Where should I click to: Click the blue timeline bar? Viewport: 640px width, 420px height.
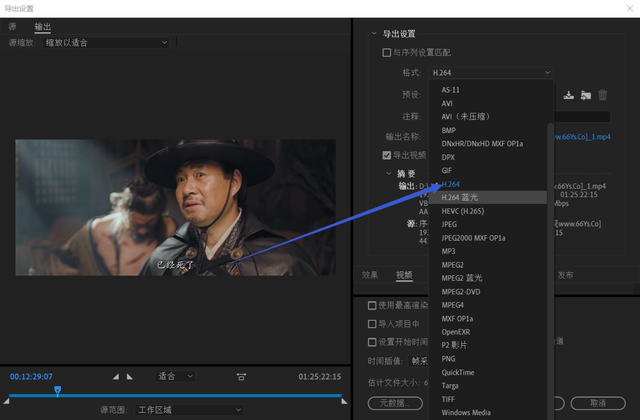point(175,396)
